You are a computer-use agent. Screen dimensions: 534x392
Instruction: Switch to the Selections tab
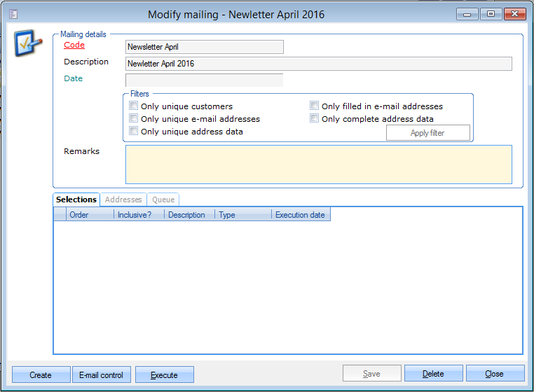coord(76,199)
